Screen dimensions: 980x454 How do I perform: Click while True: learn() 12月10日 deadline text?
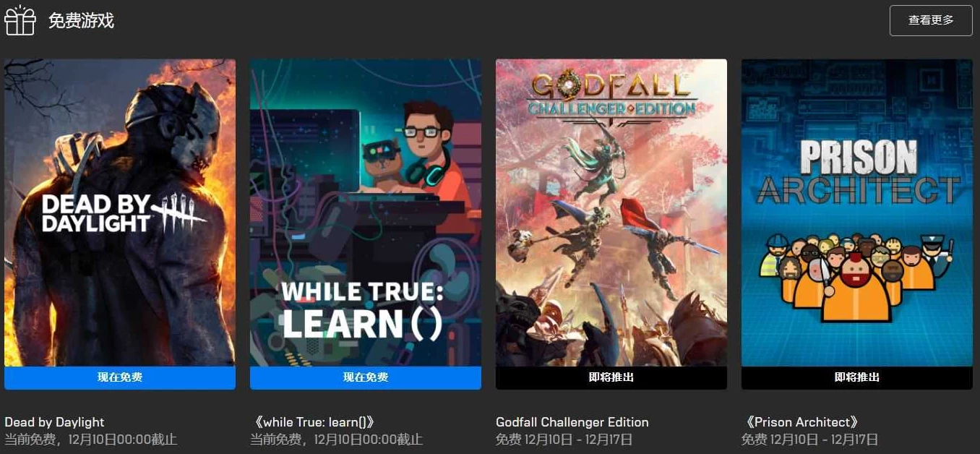(336, 440)
